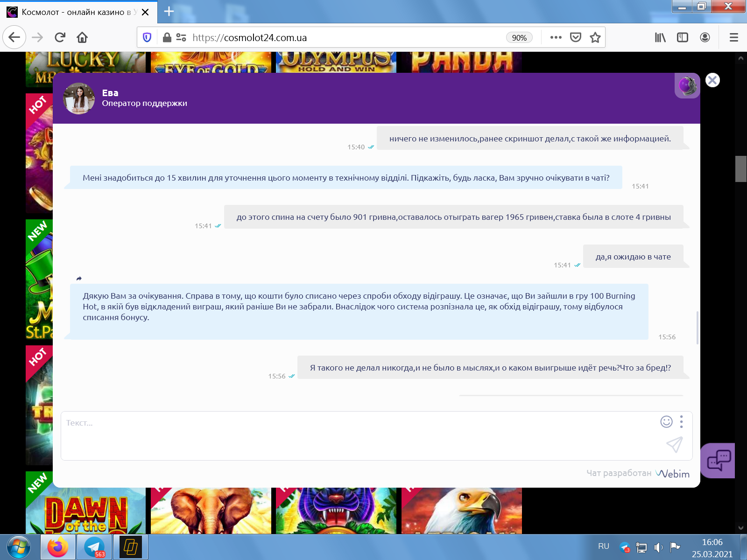Bookmark this page with star icon
Screen dimensions: 747x560
(x=595, y=37)
